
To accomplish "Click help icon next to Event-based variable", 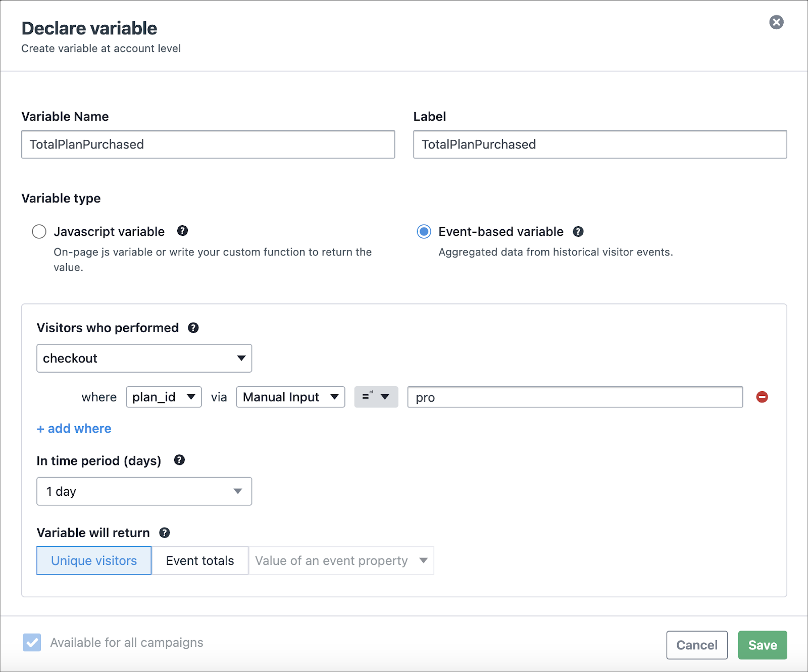I will tap(578, 231).
